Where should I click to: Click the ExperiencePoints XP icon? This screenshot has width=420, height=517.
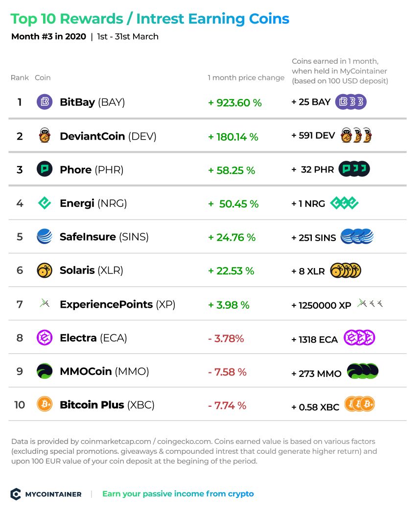pos(45,303)
